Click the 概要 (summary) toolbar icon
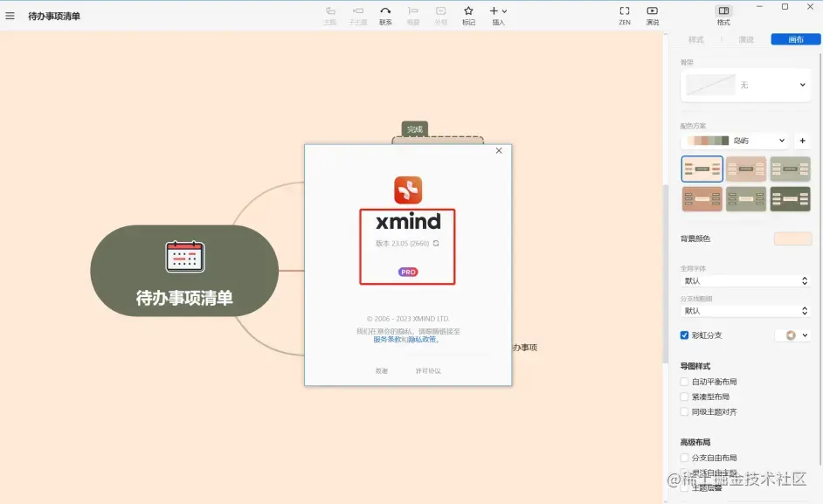Viewport: 823px width, 504px height. pyautogui.click(x=413, y=16)
